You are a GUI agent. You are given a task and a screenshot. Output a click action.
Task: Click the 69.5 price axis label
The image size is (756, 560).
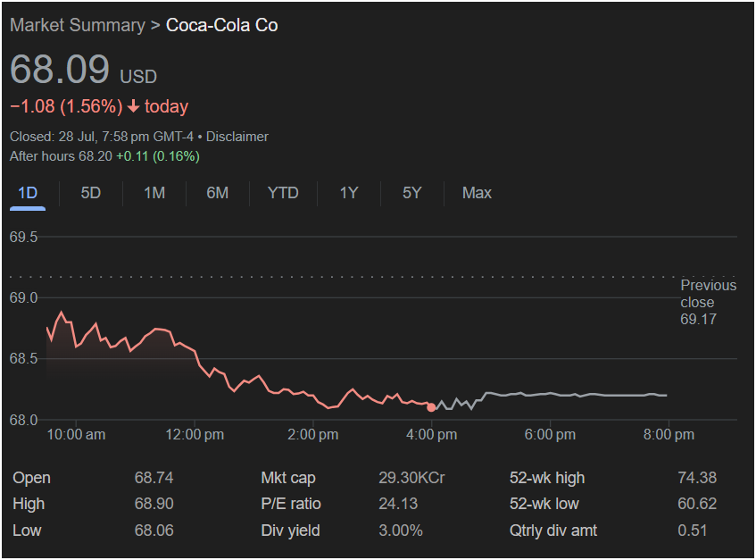coord(23,237)
